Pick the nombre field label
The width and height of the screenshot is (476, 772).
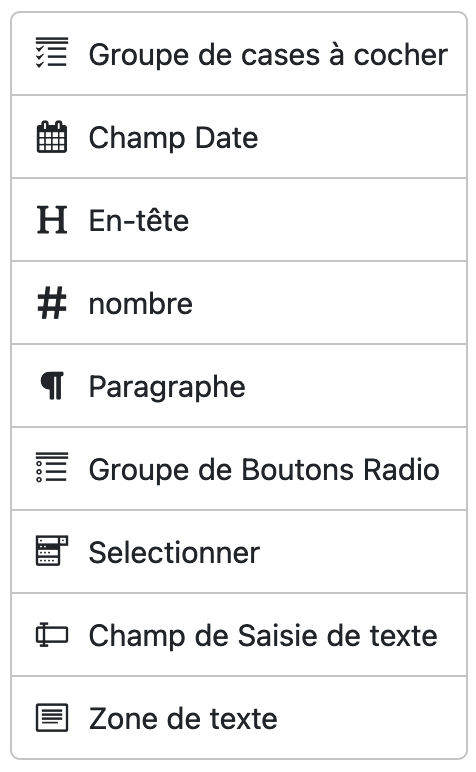(x=141, y=304)
